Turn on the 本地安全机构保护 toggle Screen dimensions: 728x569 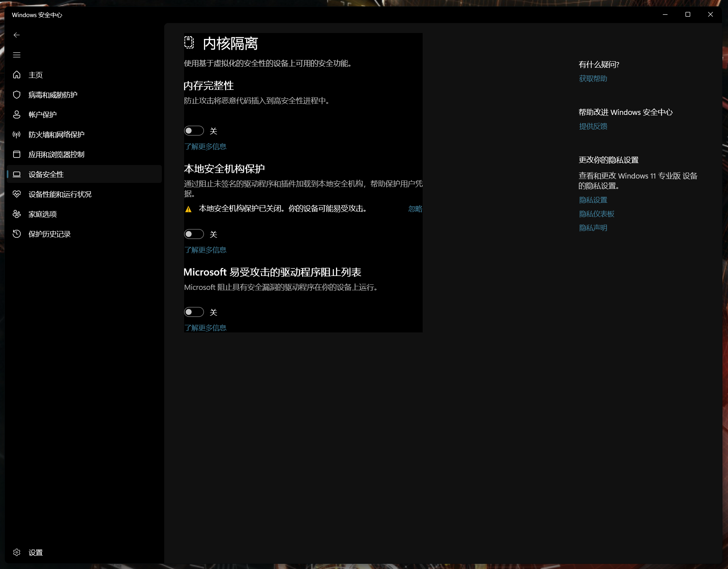[x=194, y=234]
